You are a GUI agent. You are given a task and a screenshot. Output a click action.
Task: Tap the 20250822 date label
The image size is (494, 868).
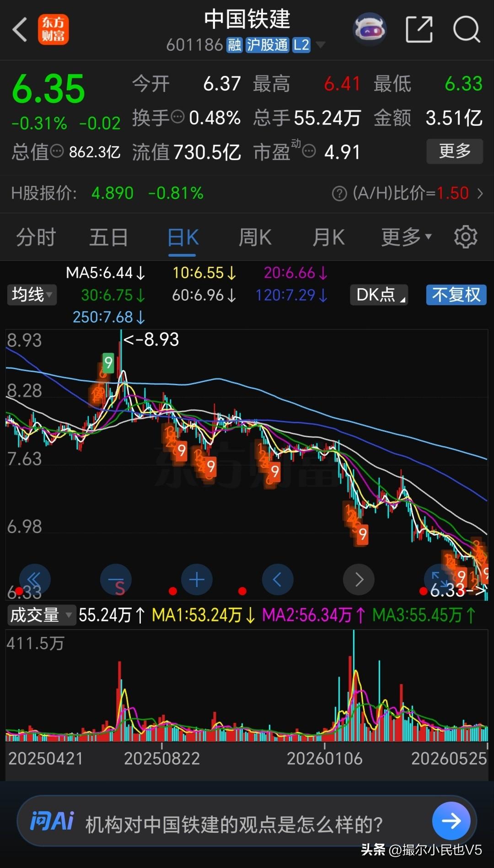(162, 759)
